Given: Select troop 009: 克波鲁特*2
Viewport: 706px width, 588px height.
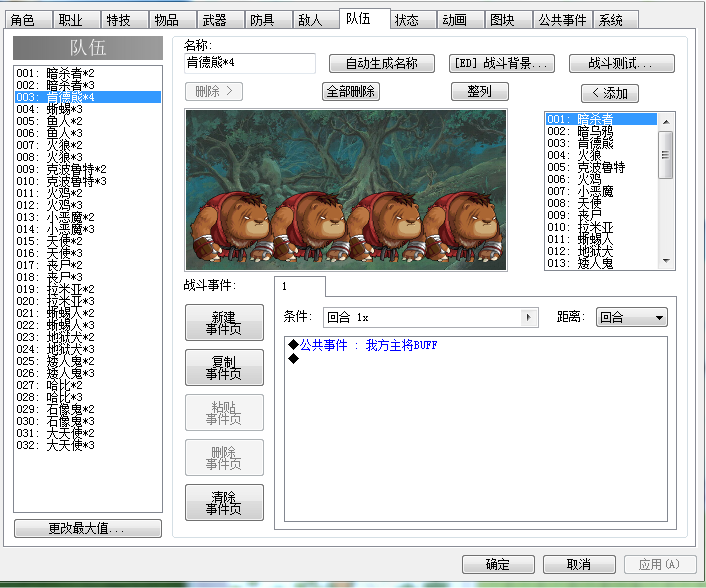Looking at the screenshot, I should (x=88, y=169).
